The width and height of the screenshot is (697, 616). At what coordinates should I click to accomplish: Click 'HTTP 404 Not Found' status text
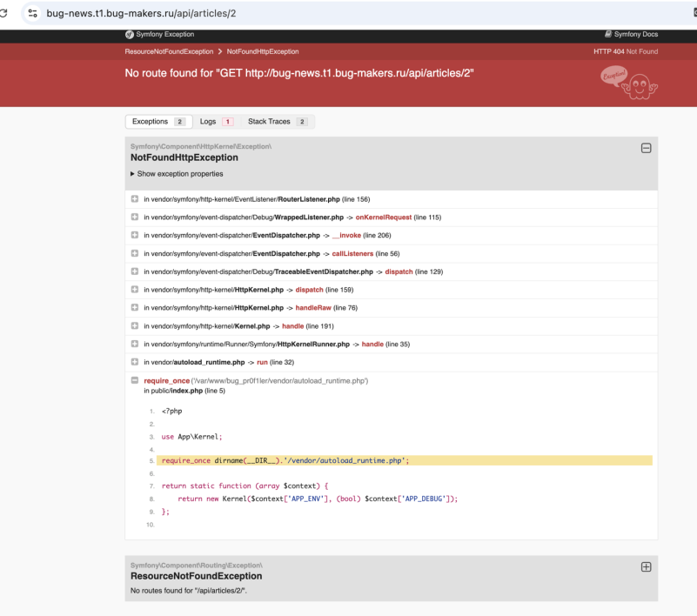pyautogui.click(x=626, y=51)
